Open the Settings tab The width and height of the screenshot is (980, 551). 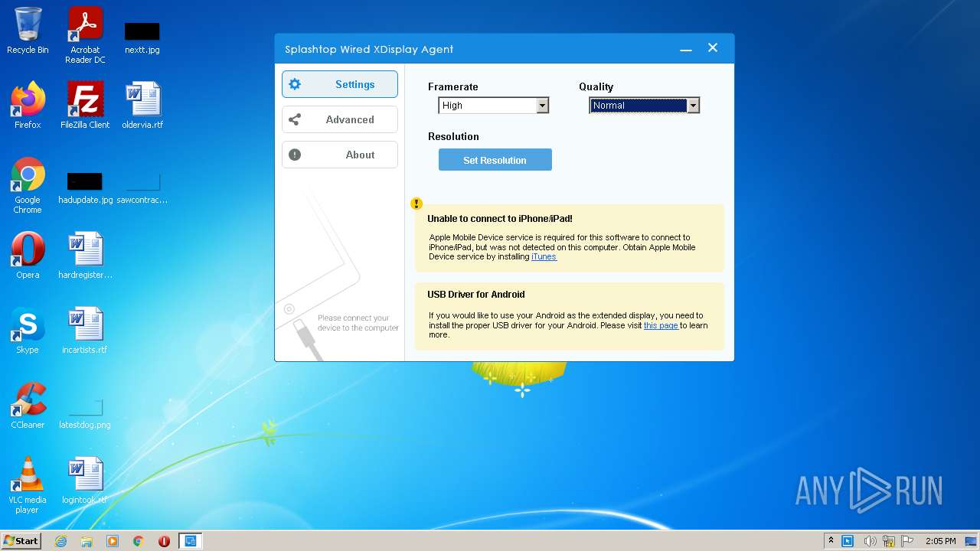(340, 84)
